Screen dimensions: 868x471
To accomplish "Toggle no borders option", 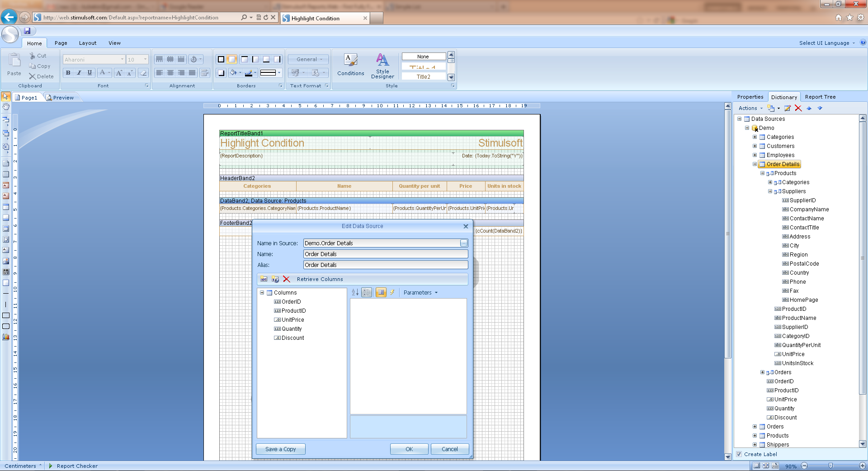I will point(232,59).
